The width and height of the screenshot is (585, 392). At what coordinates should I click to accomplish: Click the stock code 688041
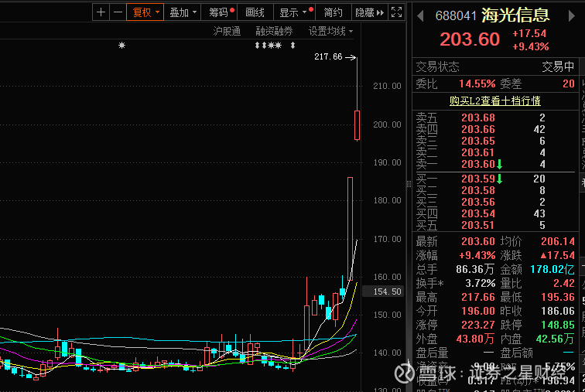coord(456,16)
